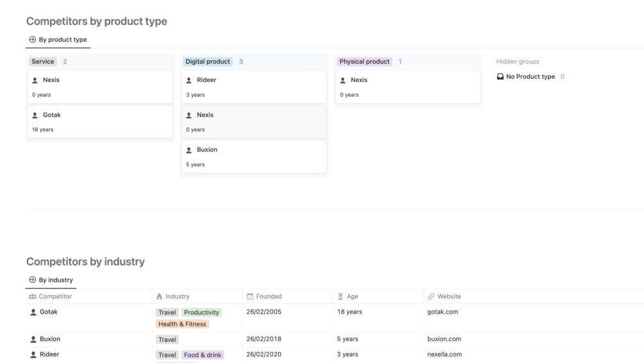
Task: Expand the Physical product group header
Action: [x=365, y=62]
